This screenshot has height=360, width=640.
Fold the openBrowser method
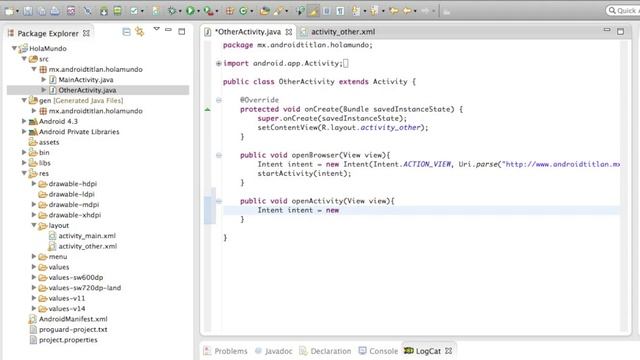click(x=219, y=155)
